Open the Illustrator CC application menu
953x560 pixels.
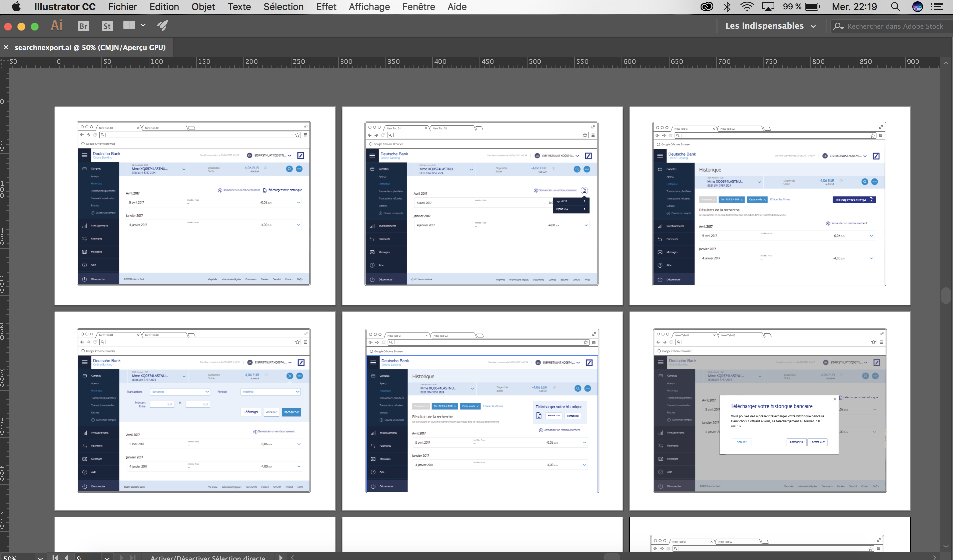tap(65, 6)
